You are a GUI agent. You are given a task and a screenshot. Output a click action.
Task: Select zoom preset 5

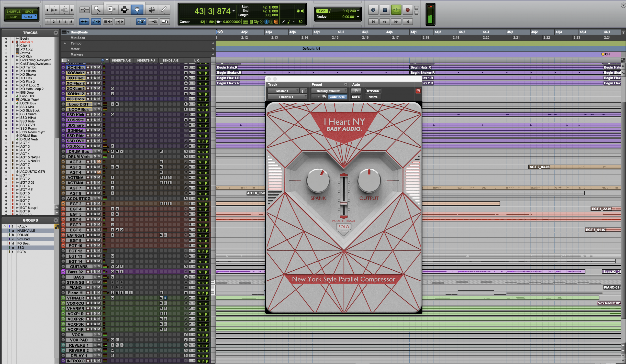pyautogui.click(x=71, y=22)
